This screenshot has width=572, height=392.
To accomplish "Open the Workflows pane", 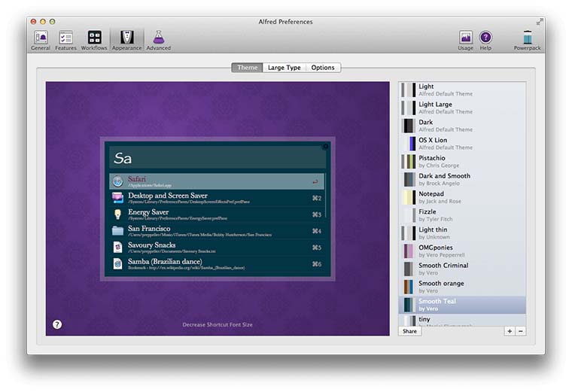I will [94, 40].
